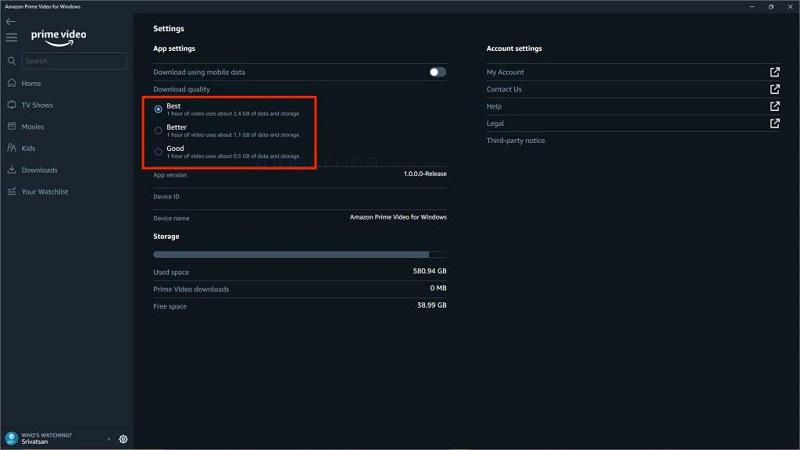This screenshot has width=800, height=450.
Task: Minimize the Prime Video window
Action: [x=752, y=7]
